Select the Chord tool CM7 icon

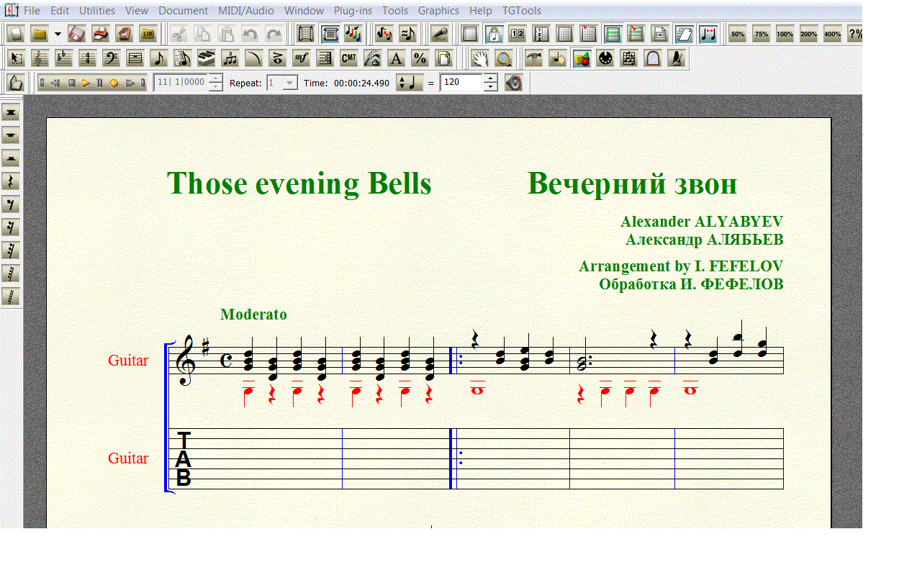[349, 59]
